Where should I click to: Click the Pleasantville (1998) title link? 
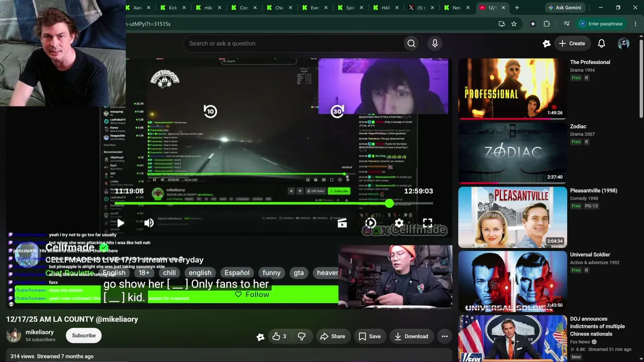(593, 191)
